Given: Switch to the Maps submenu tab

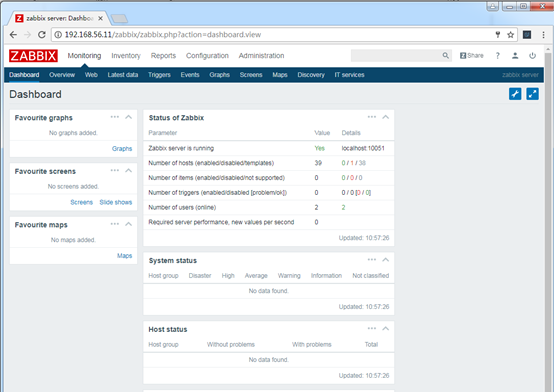Looking at the screenshot, I should tap(280, 75).
